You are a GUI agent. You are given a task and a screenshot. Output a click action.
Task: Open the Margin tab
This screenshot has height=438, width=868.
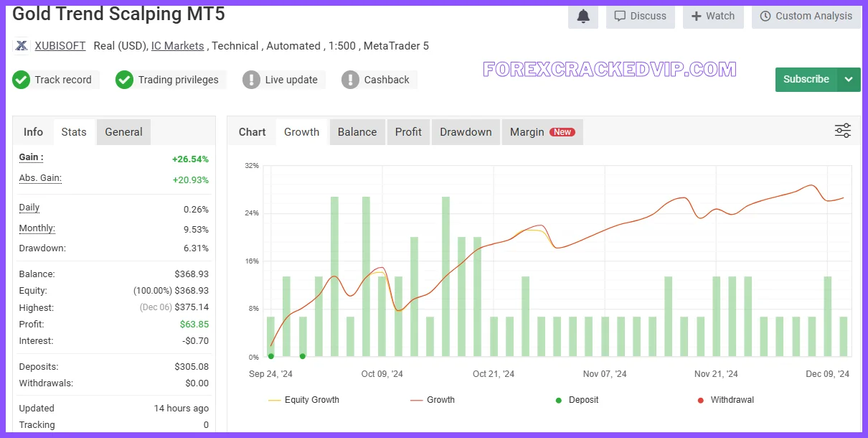[542, 132]
